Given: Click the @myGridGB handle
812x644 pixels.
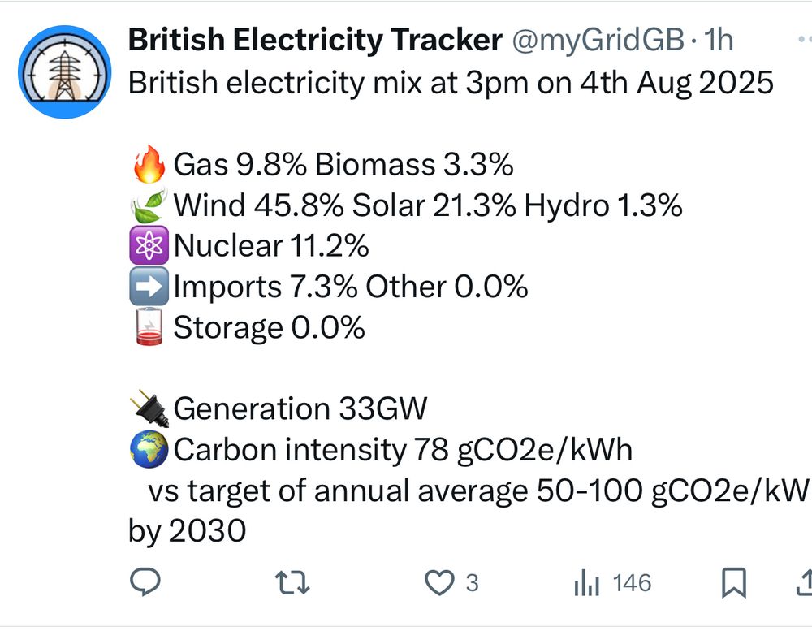Looking at the screenshot, I should point(595,39).
